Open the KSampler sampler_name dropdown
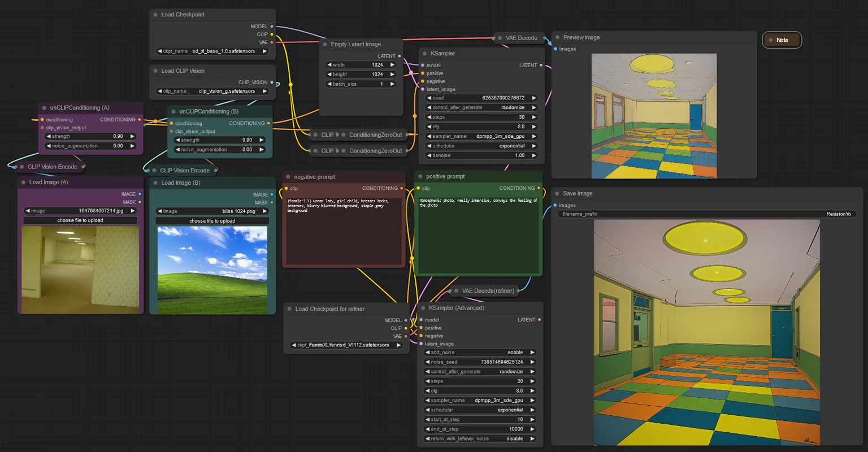This screenshot has width=868, height=452. click(481, 136)
